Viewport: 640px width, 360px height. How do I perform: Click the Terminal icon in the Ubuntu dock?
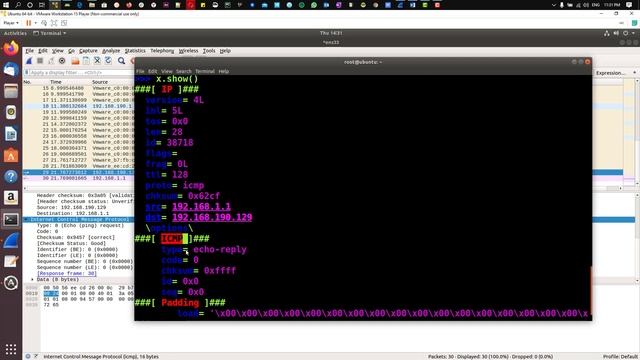[x=11, y=219]
